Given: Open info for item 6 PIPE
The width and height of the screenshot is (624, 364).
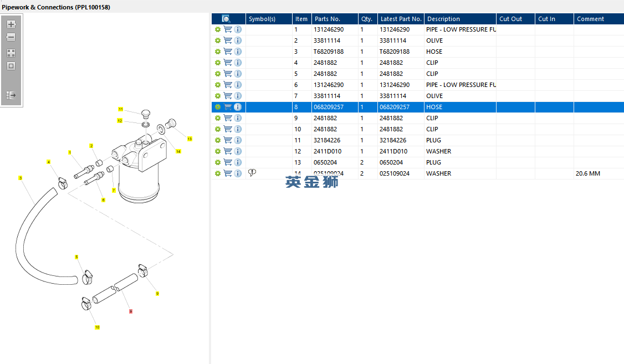Looking at the screenshot, I should click(x=238, y=85).
